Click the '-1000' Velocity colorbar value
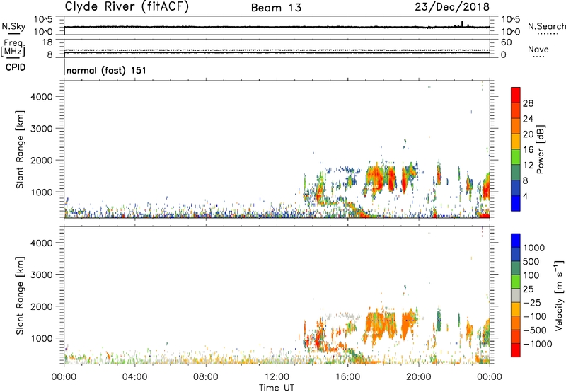 pos(537,344)
